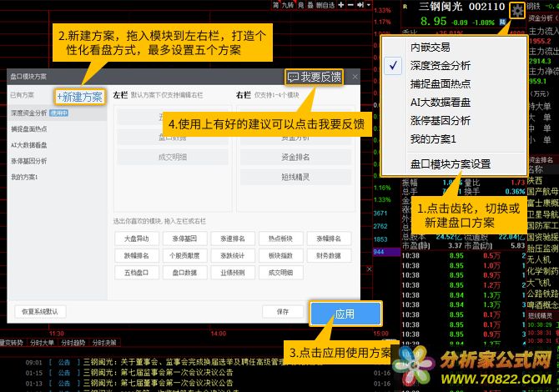Open the toolbar dropdown arrow next to the jump icon
Image resolution: width=559 pixels, height=392 pixels.
click(369, 5)
